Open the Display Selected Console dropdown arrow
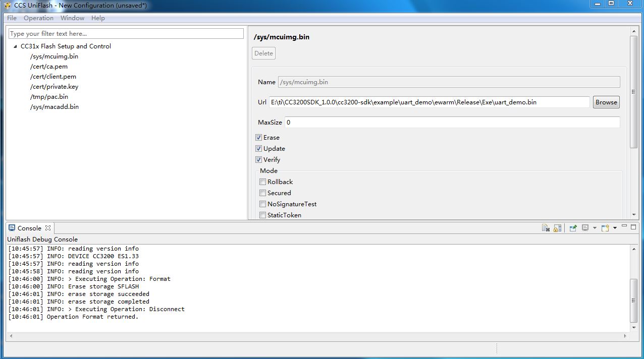The image size is (644, 359). pyautogui.click(x=595, y=228)
